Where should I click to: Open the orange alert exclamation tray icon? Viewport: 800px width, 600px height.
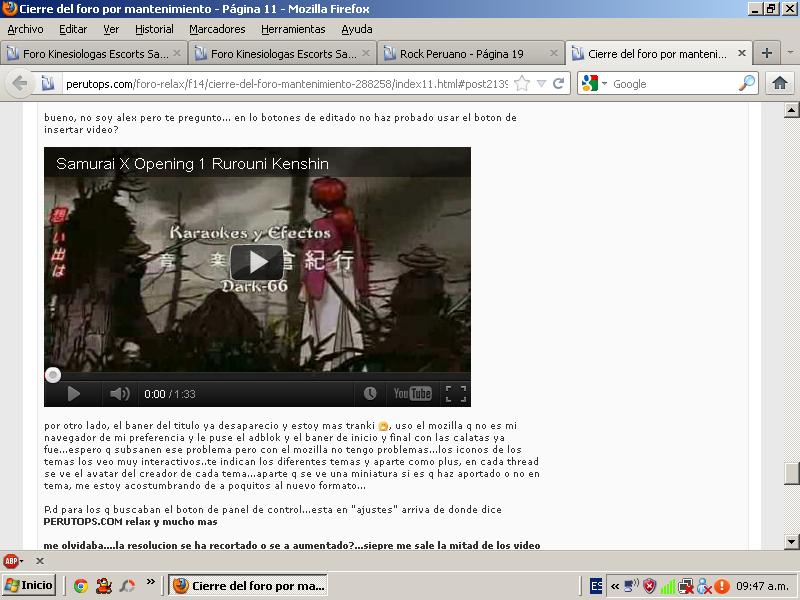722,586
